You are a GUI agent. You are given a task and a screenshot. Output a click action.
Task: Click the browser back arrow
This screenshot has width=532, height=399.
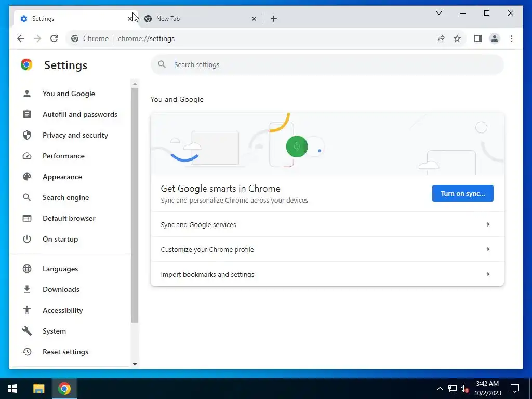click(x=21, y=38)
